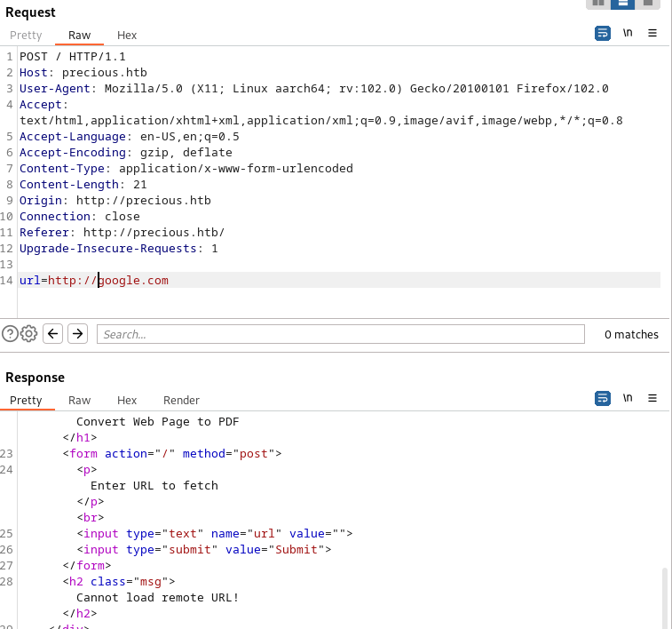Switch Response view to Pretty tab
This screenshot has height=629, width=672.
(26, 400)
